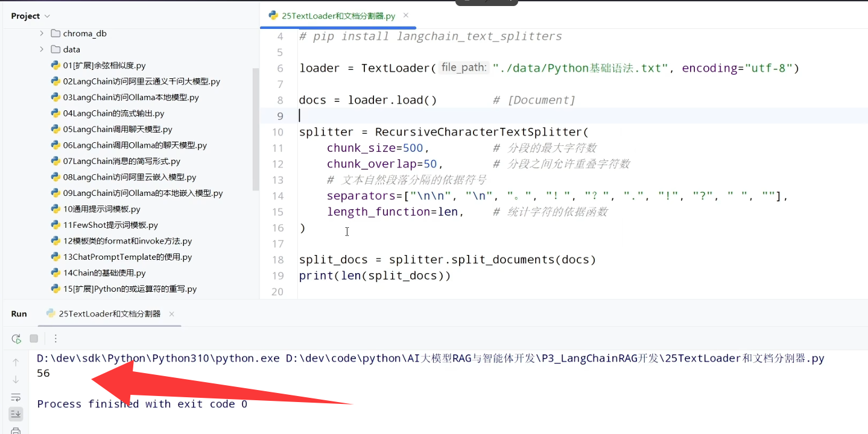Open the Project view dropdown

coord(31,16)
